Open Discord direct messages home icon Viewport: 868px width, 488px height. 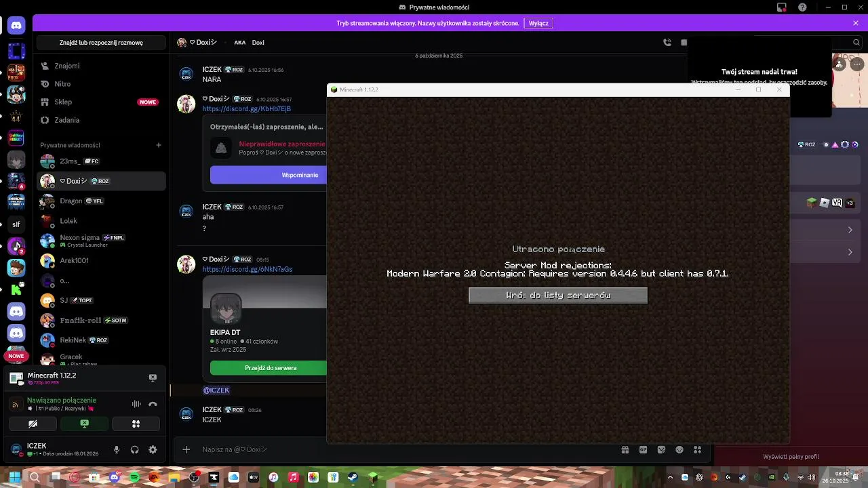coord(16,26)
